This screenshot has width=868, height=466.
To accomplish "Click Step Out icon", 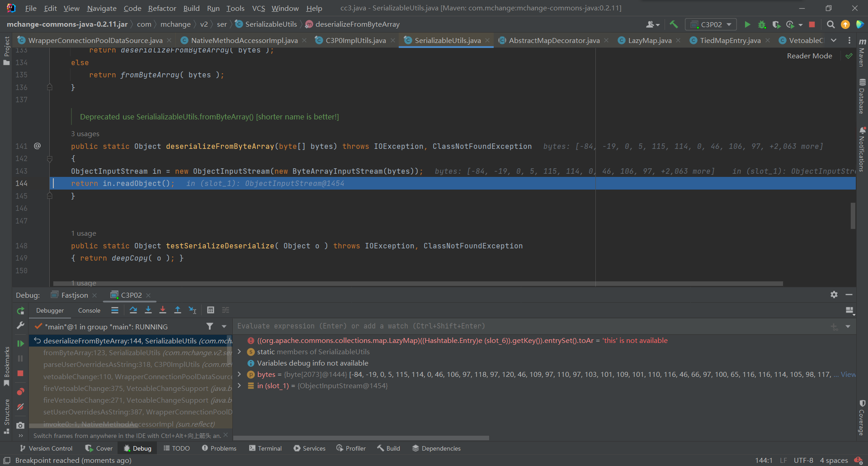I will (x=178, y=310).
